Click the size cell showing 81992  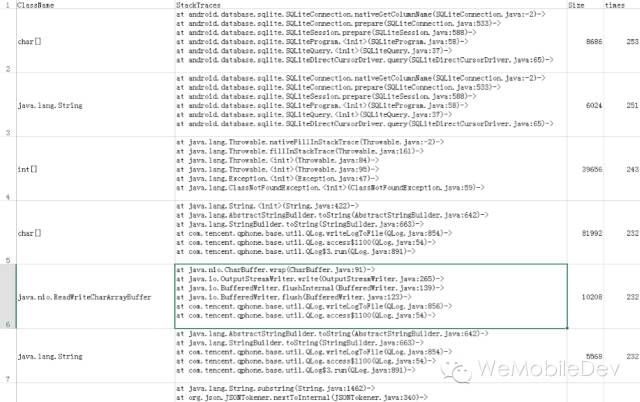(x=585, y=232)
